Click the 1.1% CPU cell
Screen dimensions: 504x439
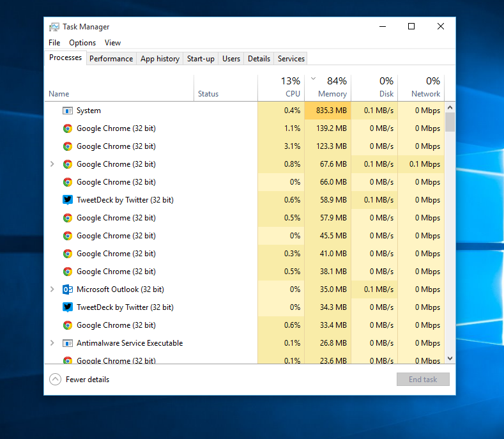click(281, 128)
